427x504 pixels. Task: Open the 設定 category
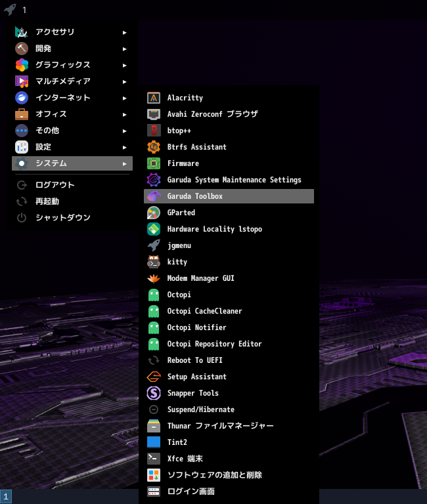(72, 146)
